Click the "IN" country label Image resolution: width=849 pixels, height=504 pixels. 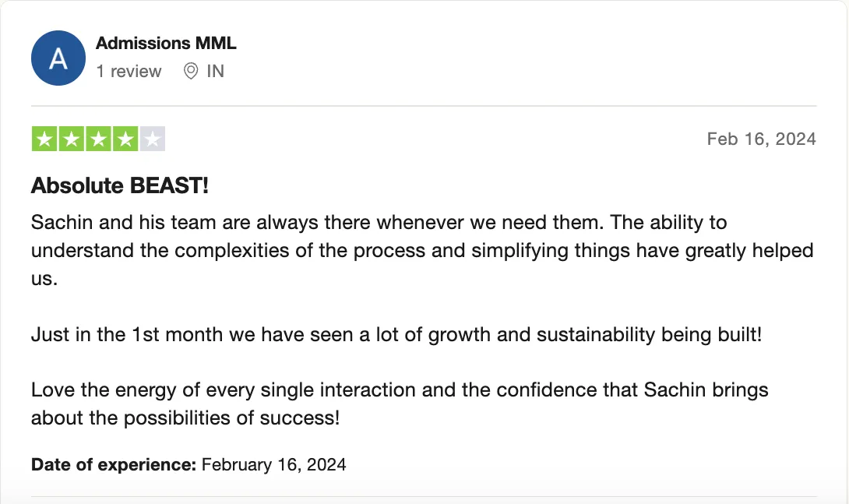pyautogui.click(x=215, y=72)
